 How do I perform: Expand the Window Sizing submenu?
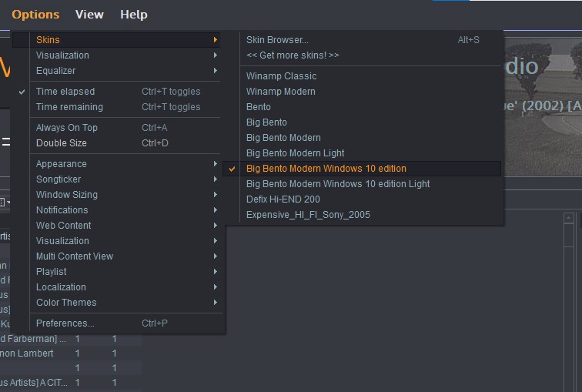[x=116, y=195]
